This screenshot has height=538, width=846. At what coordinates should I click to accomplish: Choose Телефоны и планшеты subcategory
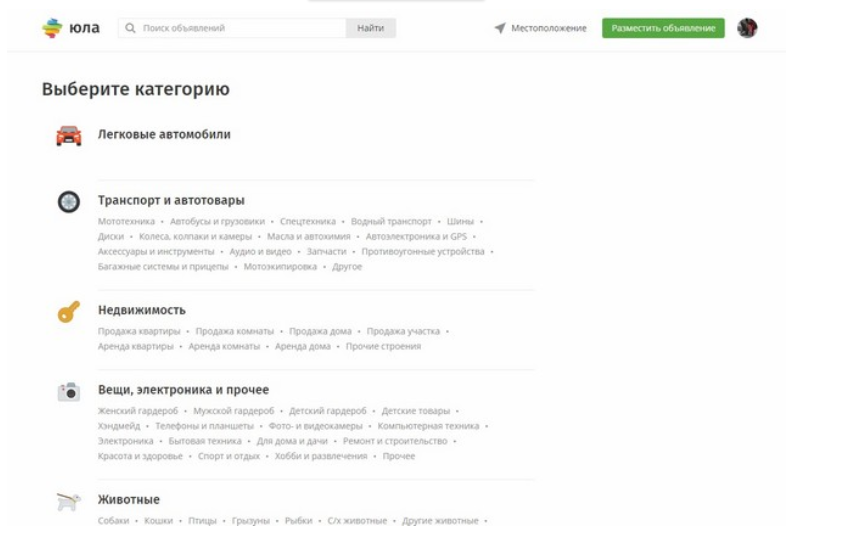tap(204, 426)
